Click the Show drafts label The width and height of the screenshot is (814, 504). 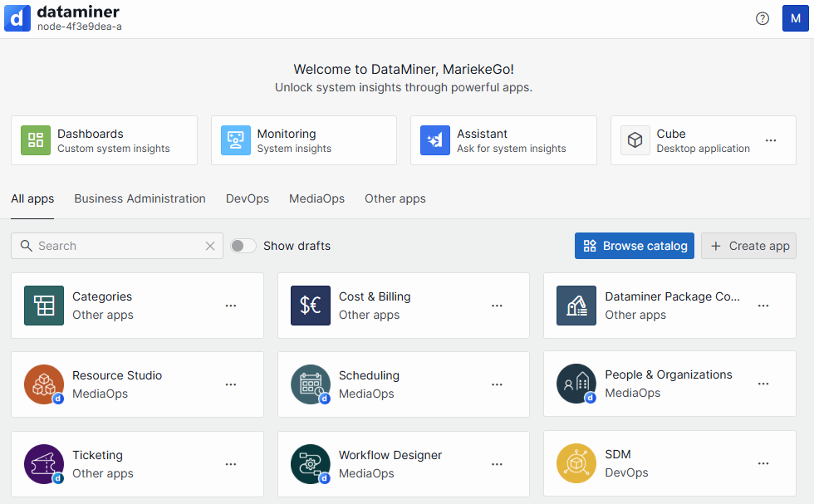297,246
